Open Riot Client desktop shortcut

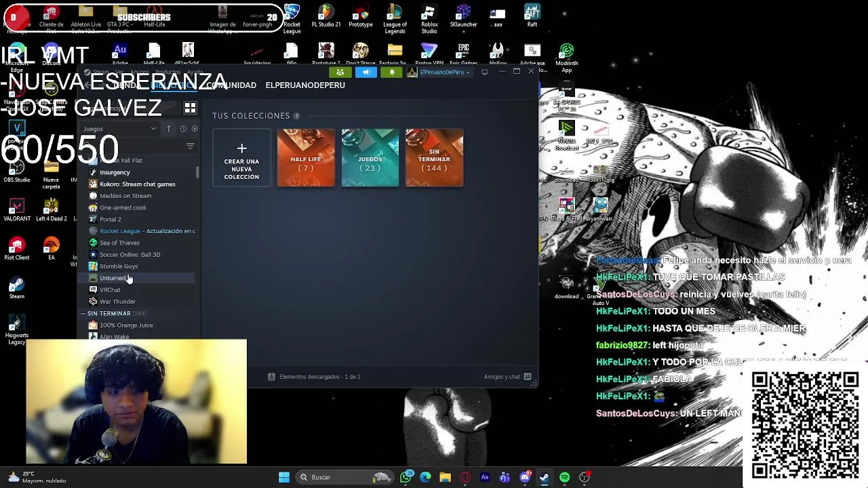[x=17, y=248]
